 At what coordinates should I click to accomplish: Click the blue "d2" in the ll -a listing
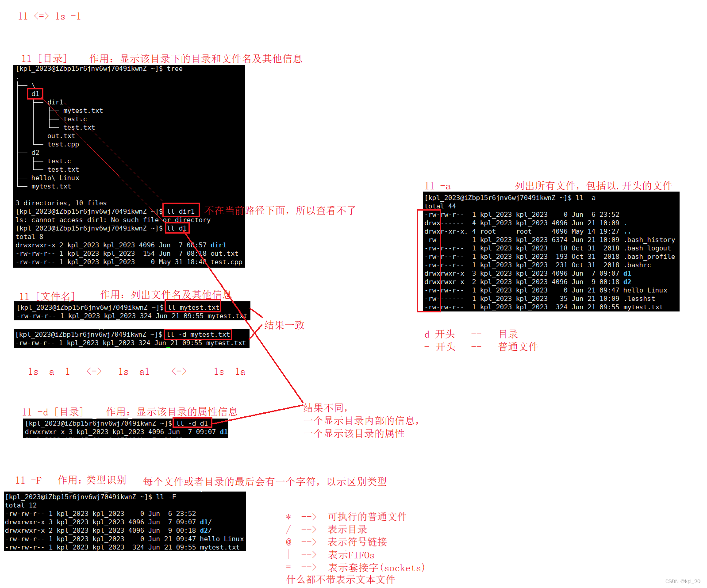pyautogui.click(x=627, y=282)
